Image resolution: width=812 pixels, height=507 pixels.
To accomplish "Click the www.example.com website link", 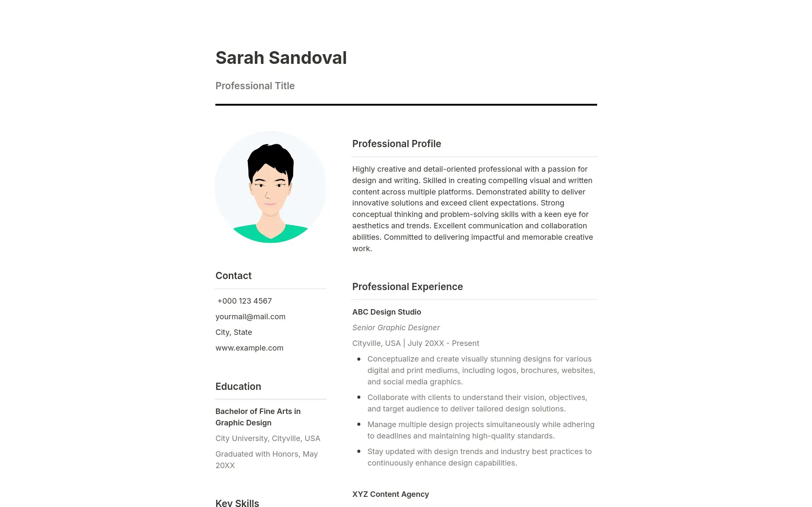I will pos(249,348).
